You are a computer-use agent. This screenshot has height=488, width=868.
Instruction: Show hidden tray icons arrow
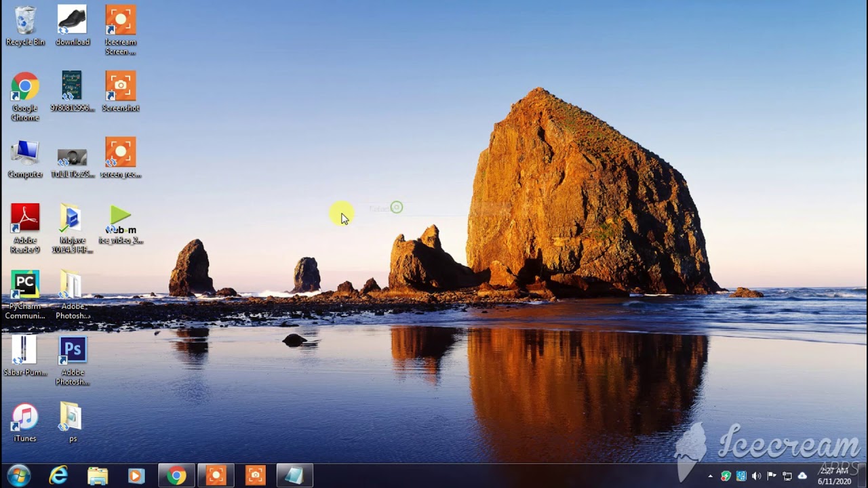pyautogui.click(x=711, y=476)
